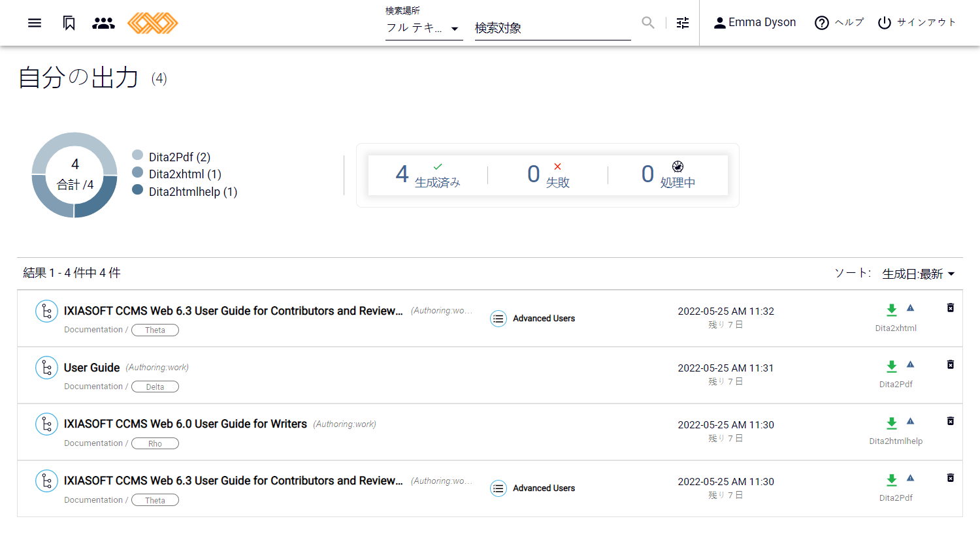Download the Dita2htmlhelp output
The width and height of the screenshot is (980, 555).
click(892, 423)
